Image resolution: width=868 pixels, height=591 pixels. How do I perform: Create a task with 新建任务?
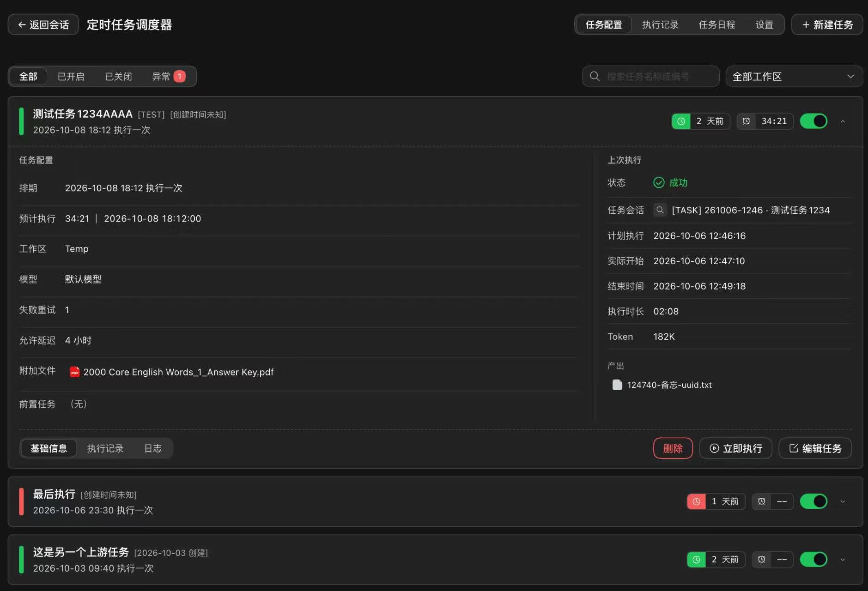[827, 24]
